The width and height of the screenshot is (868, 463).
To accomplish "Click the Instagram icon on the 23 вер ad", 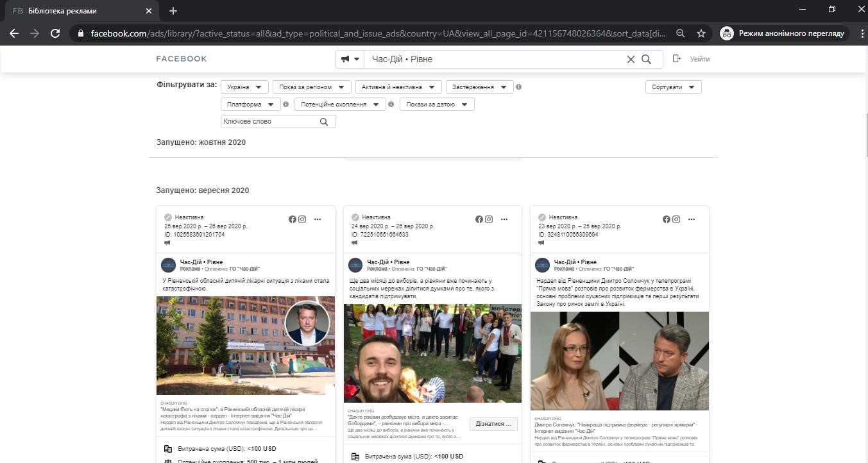I will pyautogui.click(x=676, y=219).
